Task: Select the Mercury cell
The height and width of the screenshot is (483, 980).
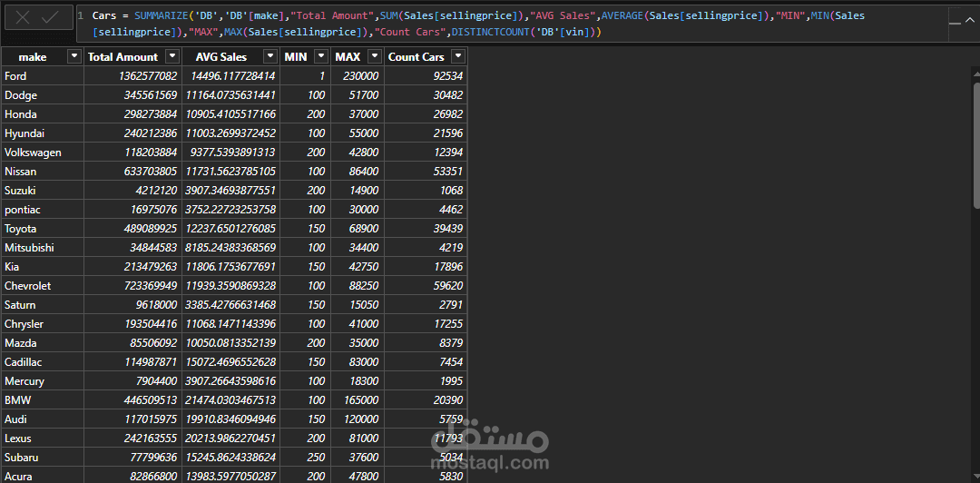Action: pos(43,381)
